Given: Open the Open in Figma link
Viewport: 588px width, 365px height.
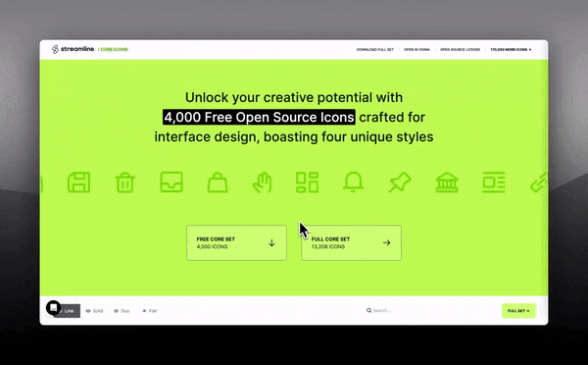Looking at the screenshot, I should coord(416,50).
